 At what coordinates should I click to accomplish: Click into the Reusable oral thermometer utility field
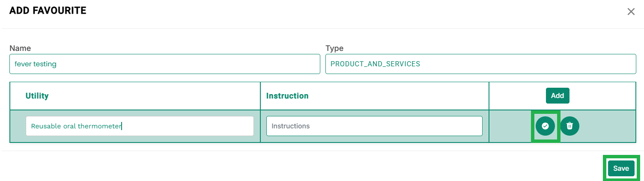point(140,126)
